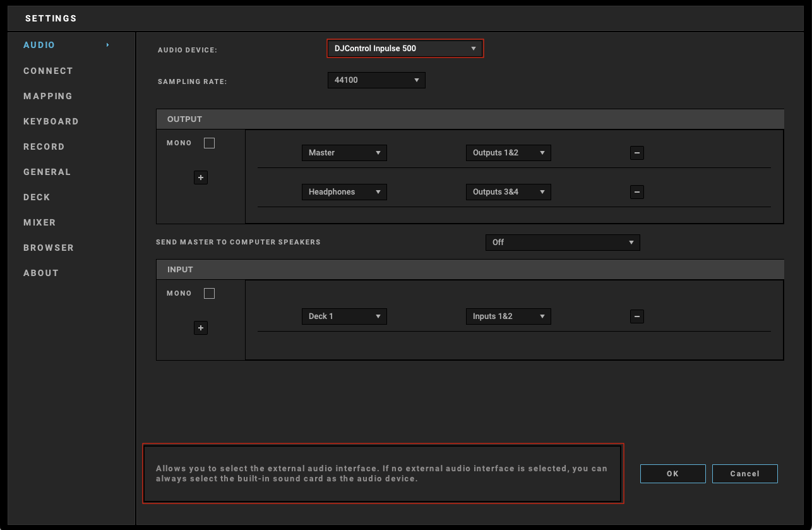The image size is (812, 530).
Task: Enable Mono checkbox in Output section
Action: tap(210, 143)
